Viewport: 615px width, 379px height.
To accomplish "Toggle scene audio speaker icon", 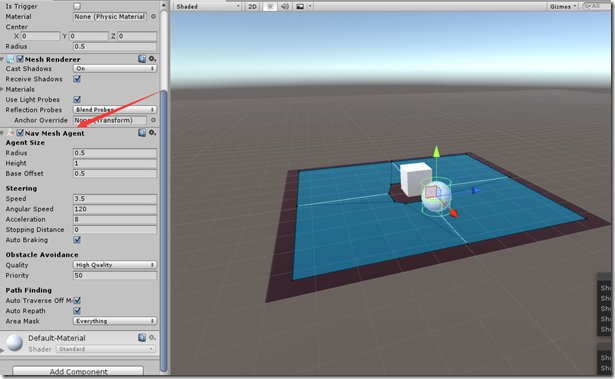I will 285,6.
